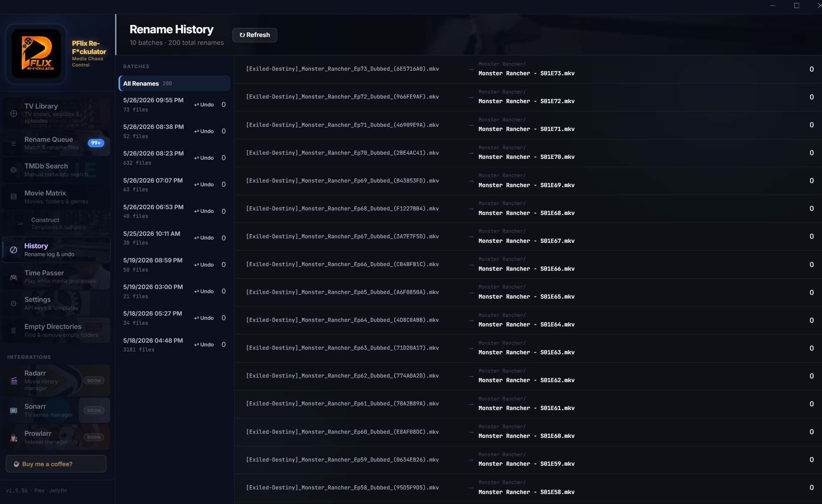Open Time Passer via its gamepad icon
This screenshot has width=822, height=504.
click(14, 277)
